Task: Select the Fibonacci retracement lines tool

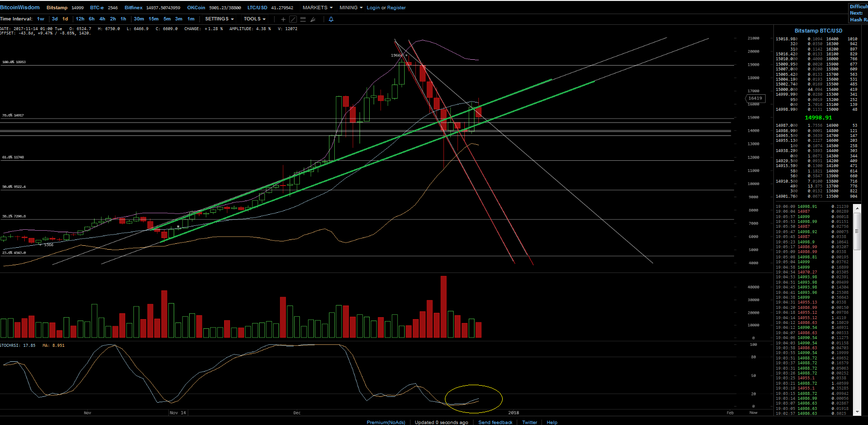Action: click(x=303, y=19)
